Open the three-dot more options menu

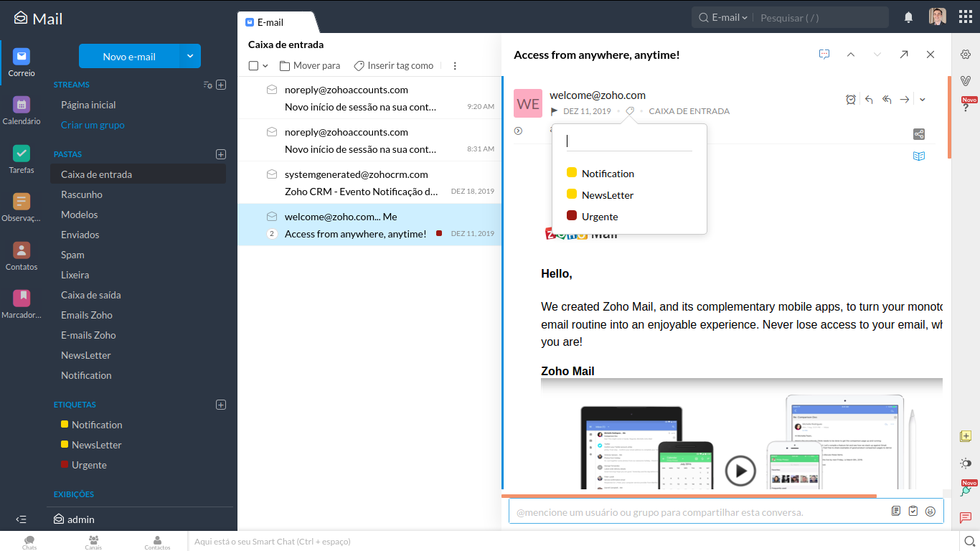(455, 66)
